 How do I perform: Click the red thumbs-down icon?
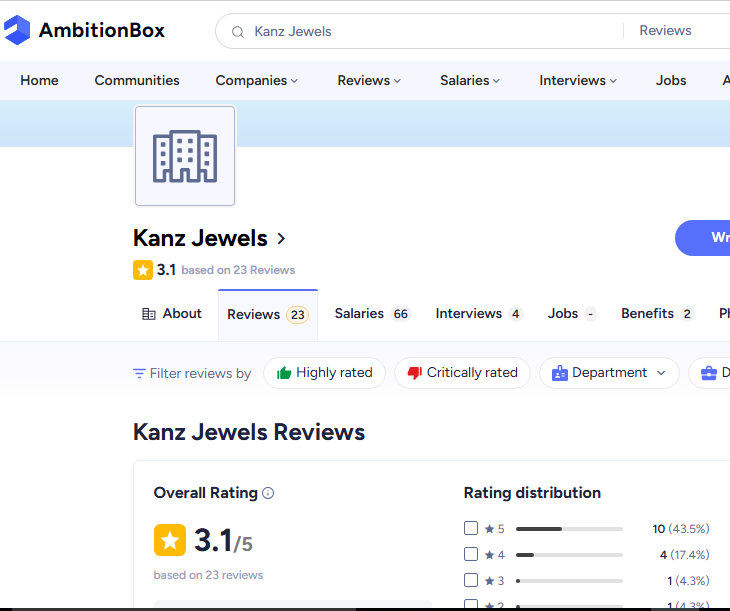tap(414, 373)
